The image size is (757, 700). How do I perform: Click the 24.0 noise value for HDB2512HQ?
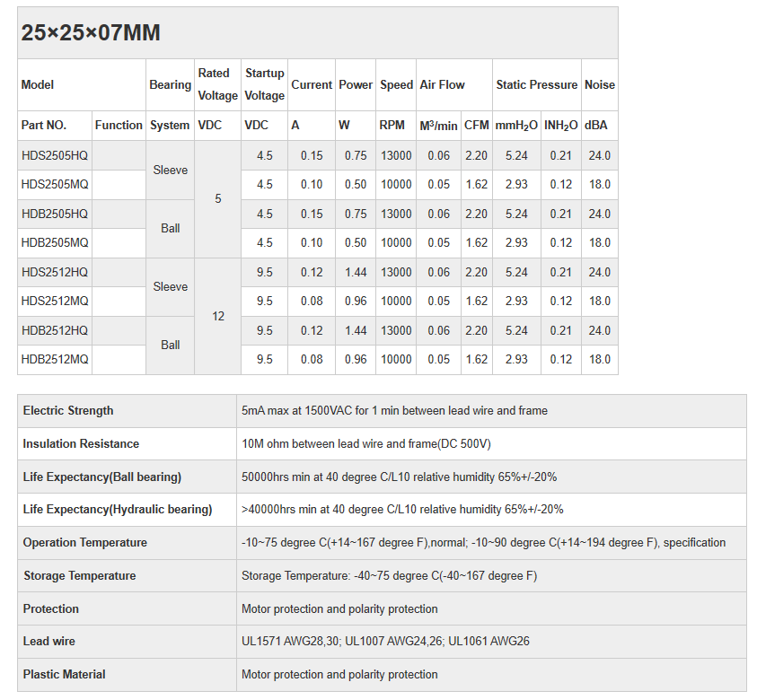[599, 331]
